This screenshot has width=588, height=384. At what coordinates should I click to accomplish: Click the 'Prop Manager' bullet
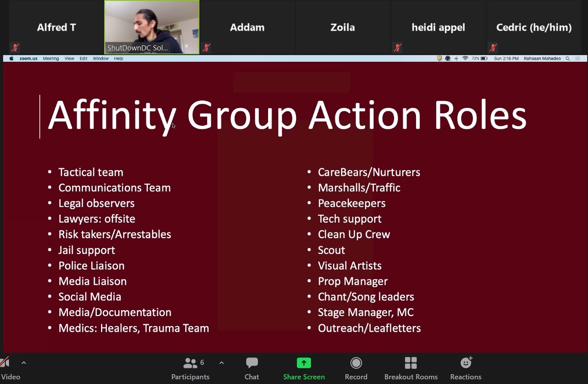pyautogui.click(x=353, y=282)
